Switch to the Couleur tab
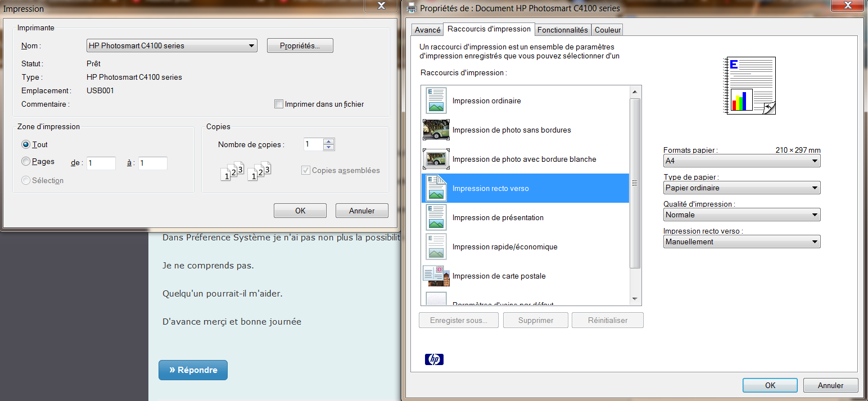868x401 pixels. (x=608, y=30)
